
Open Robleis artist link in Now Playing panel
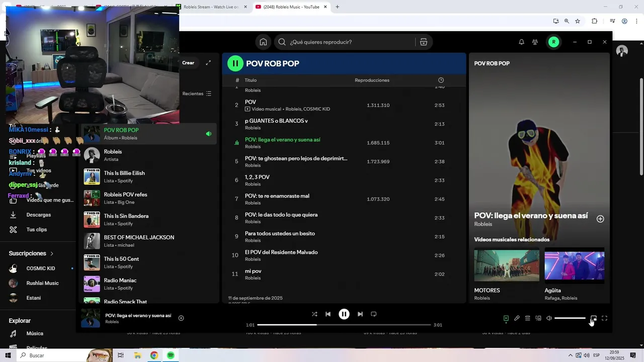click(483, 224)
